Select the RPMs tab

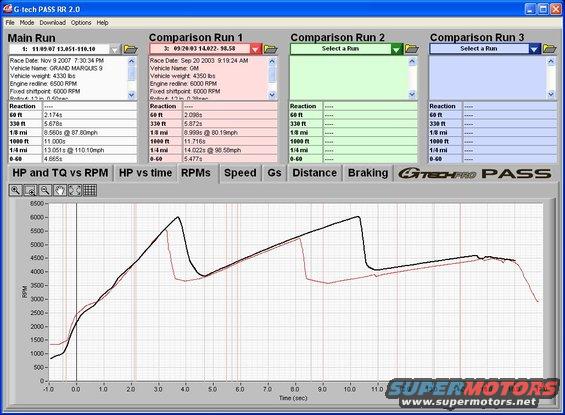(x=196, y=173)
